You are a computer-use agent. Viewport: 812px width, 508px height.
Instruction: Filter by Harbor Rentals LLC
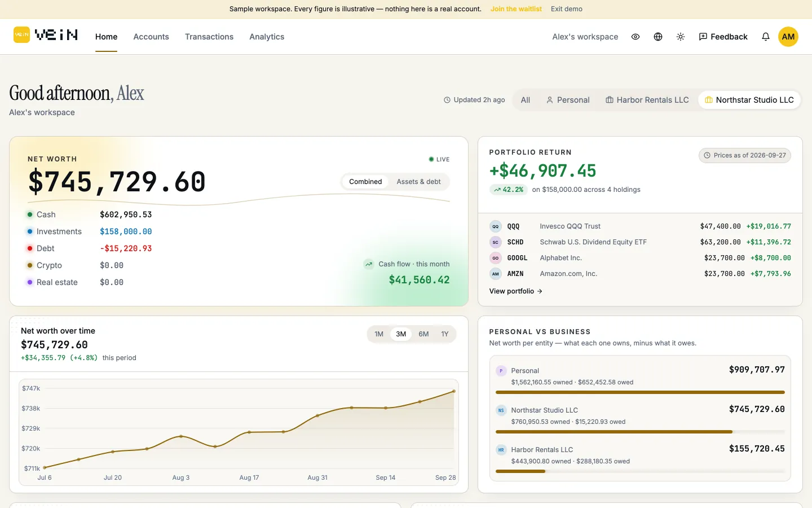pyautogui.click(x=647, y=100)
